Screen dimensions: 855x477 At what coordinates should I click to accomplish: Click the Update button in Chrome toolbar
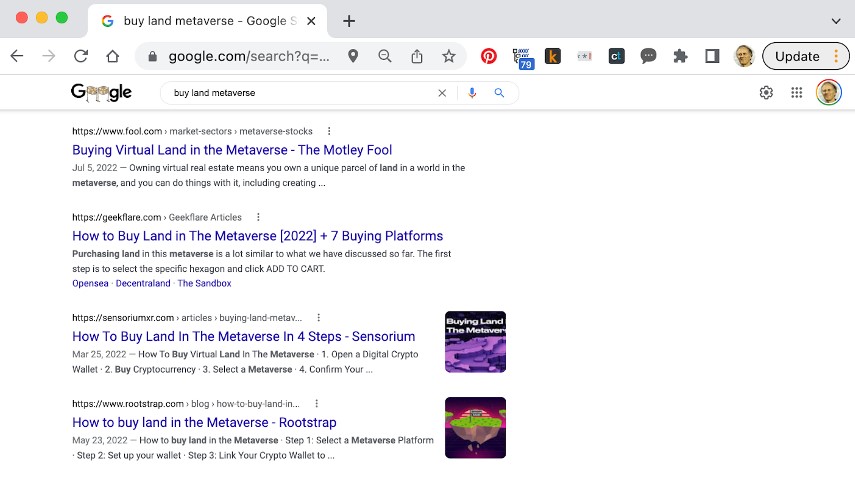click(805, 56)
